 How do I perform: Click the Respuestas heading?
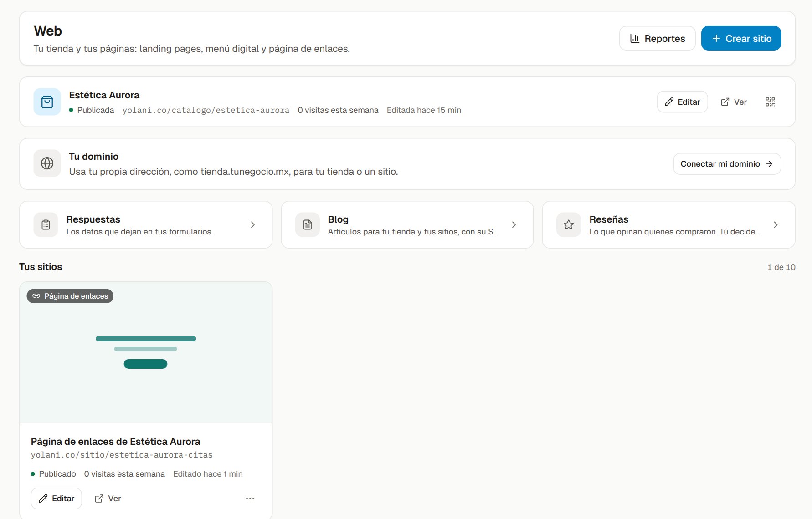(x=93, y=219)
